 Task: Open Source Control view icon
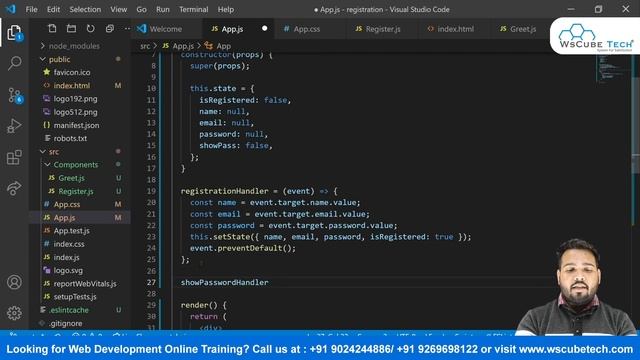(x=15, y=95)
